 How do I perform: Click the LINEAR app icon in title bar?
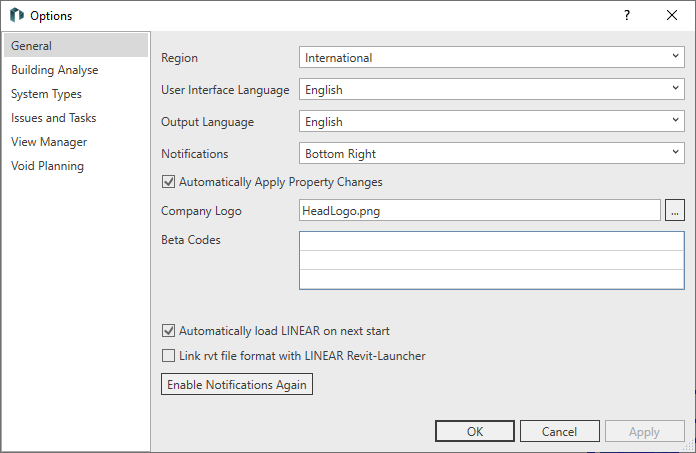click(16, 15)
